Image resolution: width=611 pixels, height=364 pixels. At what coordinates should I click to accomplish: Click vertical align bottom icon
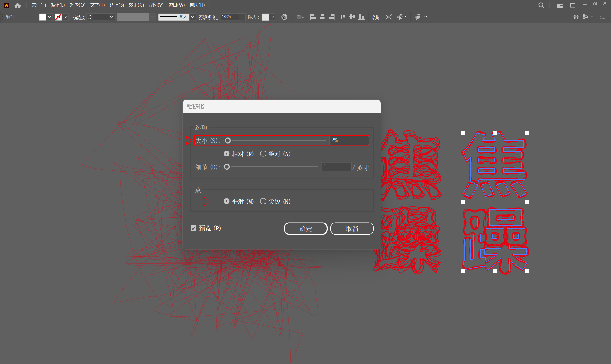(362, 17)
